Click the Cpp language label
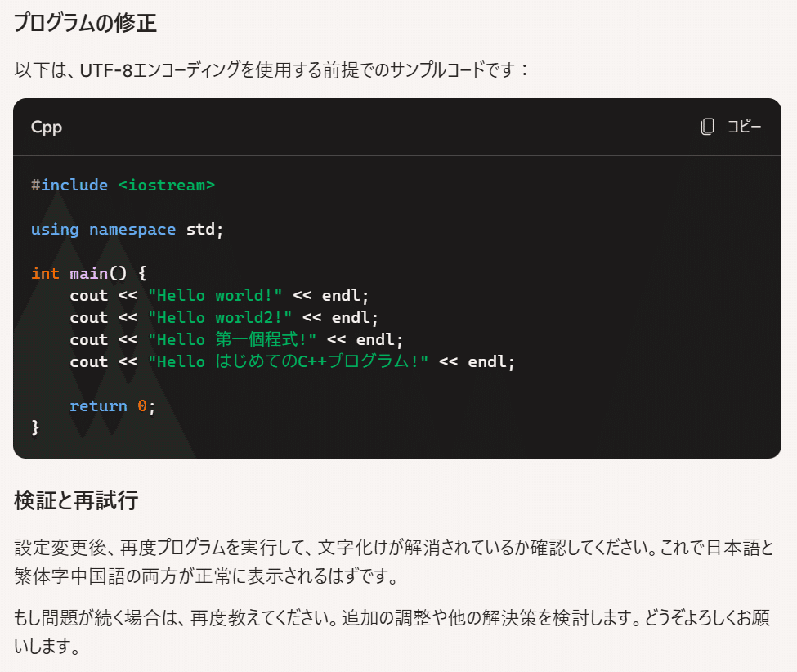Viewport: 797px width, 672px height. (47, 127)
